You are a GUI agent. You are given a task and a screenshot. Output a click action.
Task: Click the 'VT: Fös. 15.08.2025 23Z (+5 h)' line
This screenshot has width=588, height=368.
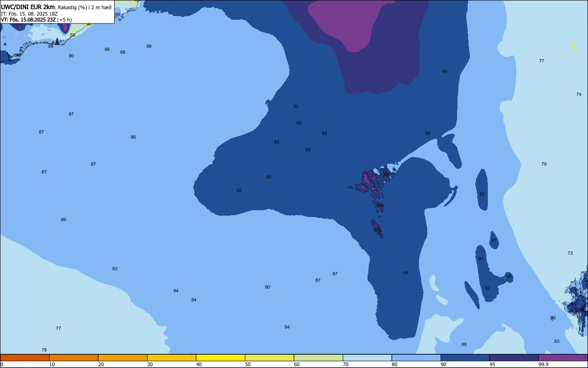point(36,20)
